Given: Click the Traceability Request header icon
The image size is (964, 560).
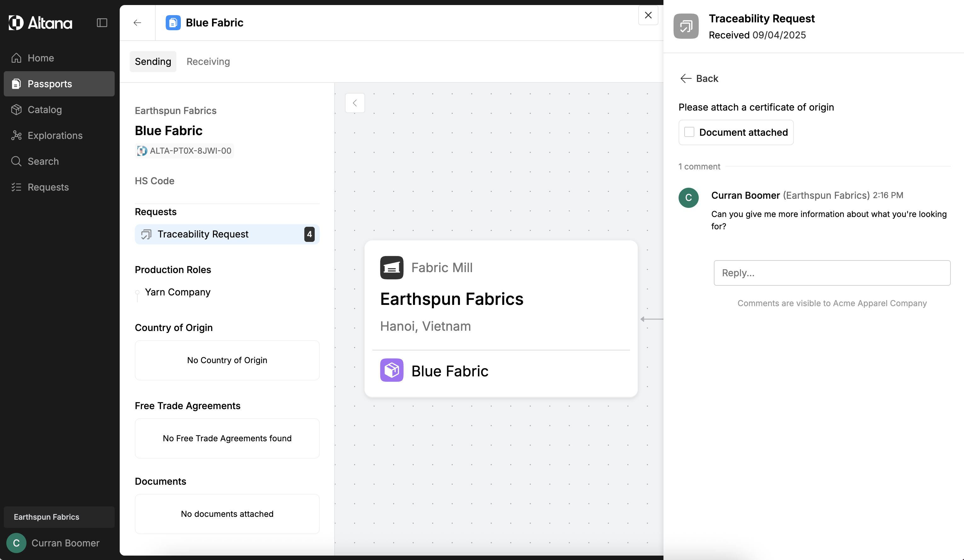Looking at the screenshot, I should [686, 26].
